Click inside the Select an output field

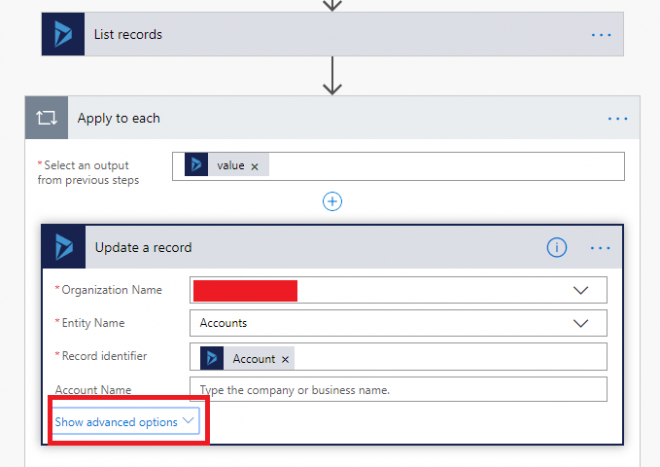398,166
